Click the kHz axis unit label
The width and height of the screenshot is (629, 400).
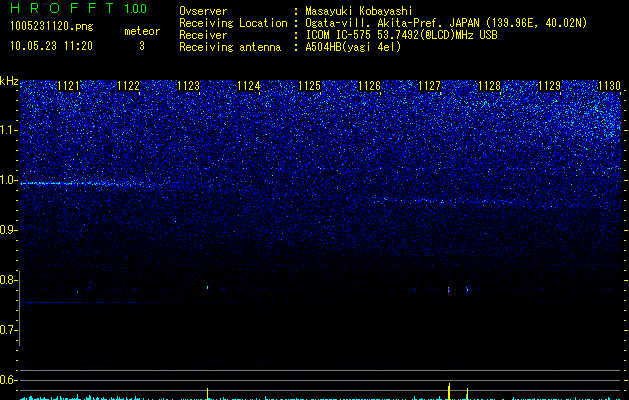pos(9,81)
